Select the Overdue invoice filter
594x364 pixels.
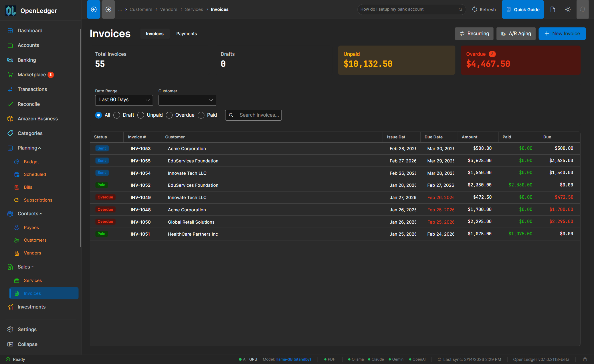169,115
